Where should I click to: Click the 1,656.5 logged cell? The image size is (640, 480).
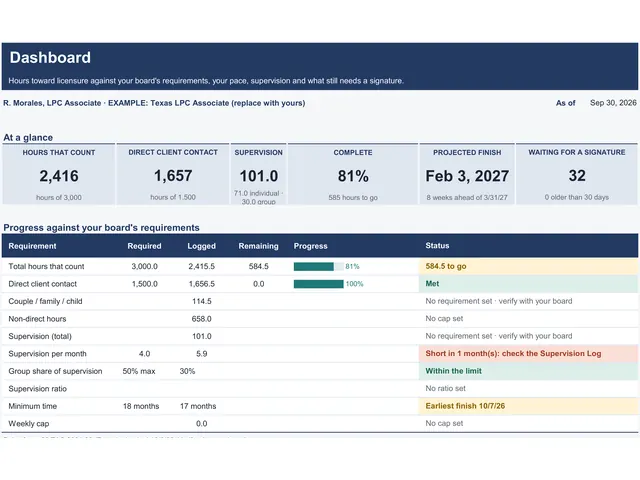[x=202, y=284]
